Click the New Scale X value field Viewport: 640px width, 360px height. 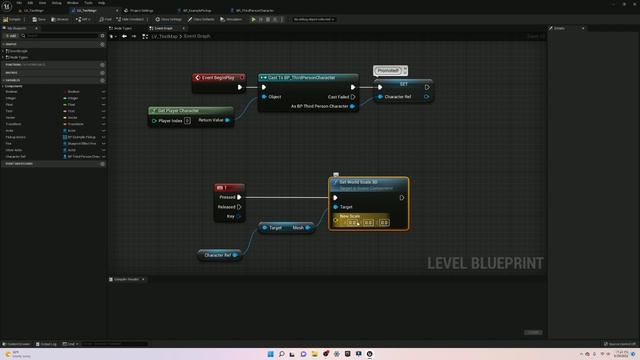click(x=353, y=222)
